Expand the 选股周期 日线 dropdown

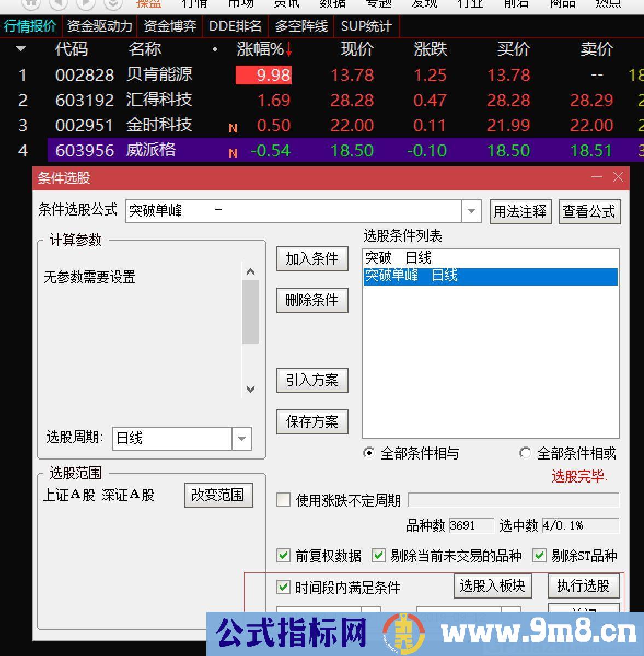241,438
